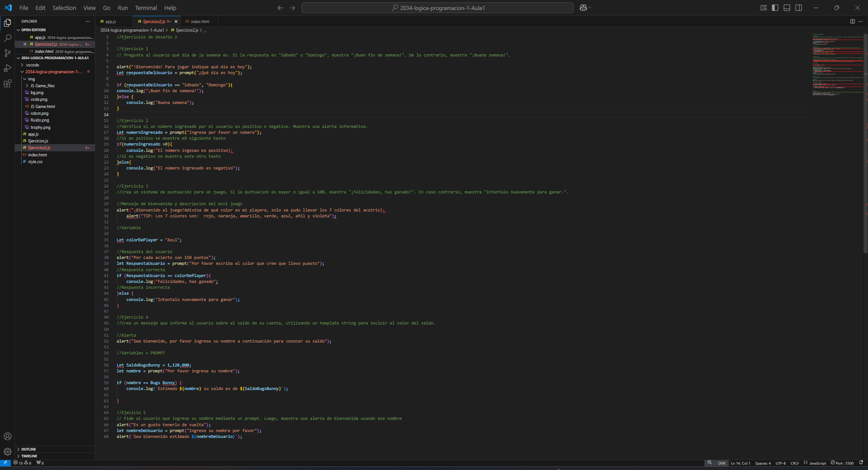Open the Run and Debug view

click(x=7, y=69)
